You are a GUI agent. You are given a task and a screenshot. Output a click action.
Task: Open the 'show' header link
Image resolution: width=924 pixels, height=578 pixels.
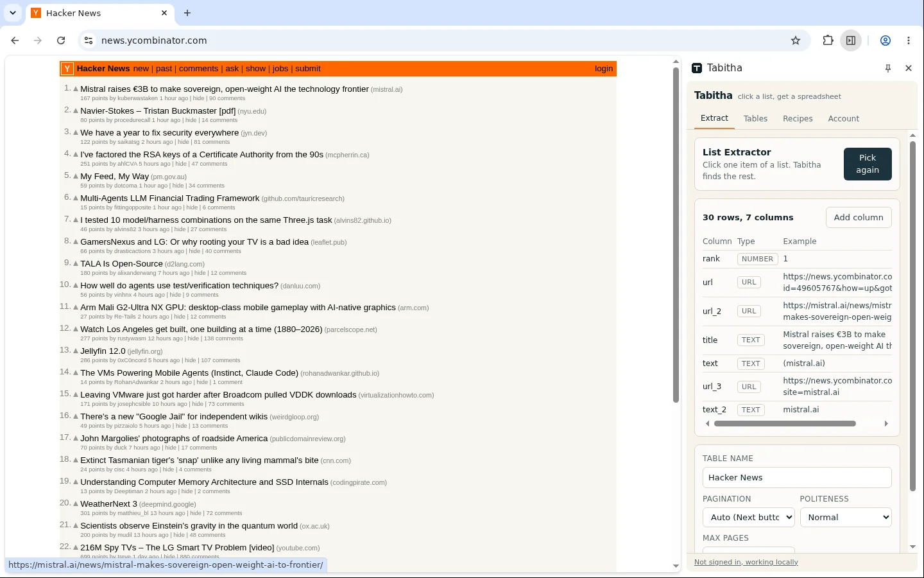click(x=255, y=69)
